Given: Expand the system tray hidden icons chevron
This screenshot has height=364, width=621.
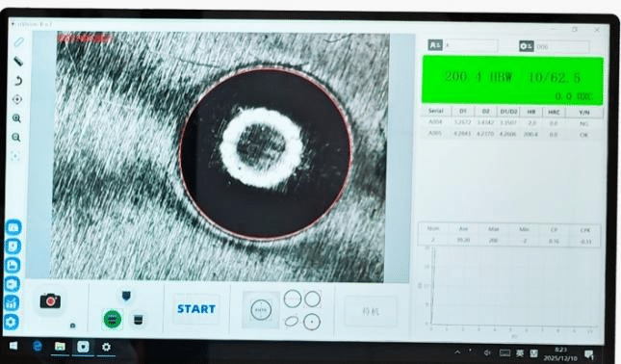Looking at the screenshot, I should pyautogui.click(x=457, y=351).
